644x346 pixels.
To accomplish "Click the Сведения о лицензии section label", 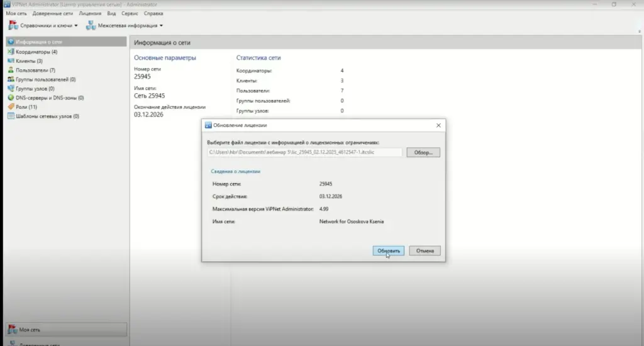I will tap(235, 171).
